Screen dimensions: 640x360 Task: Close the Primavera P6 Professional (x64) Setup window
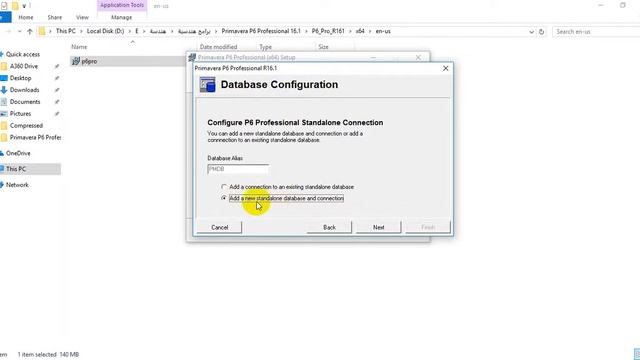(418, 58)
